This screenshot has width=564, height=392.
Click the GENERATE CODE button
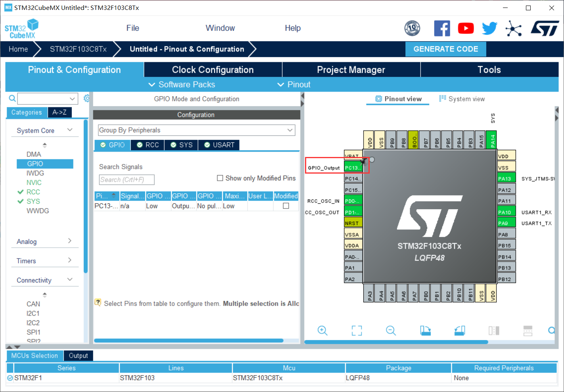[x=446, y=49]
